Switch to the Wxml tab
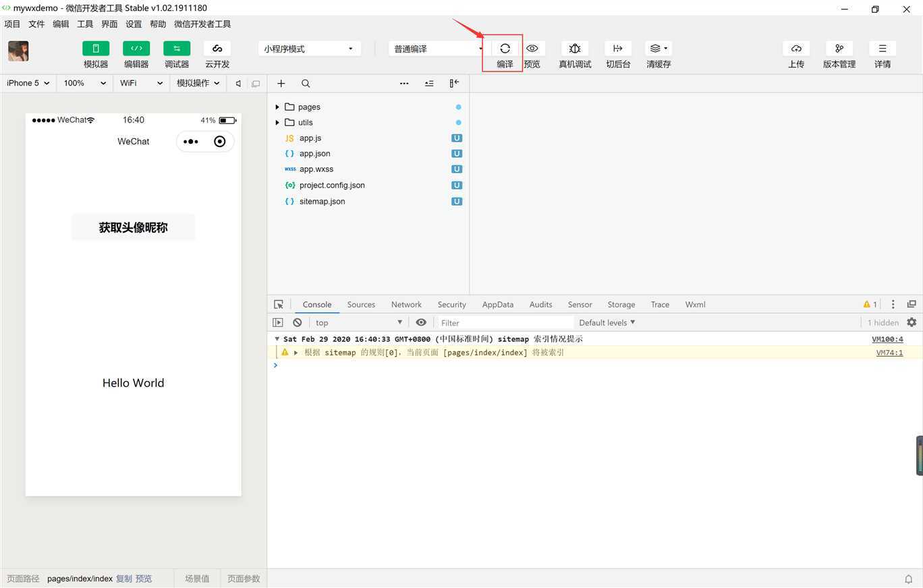This screenshot has height=588, width=923. click(x=695, y=305)
